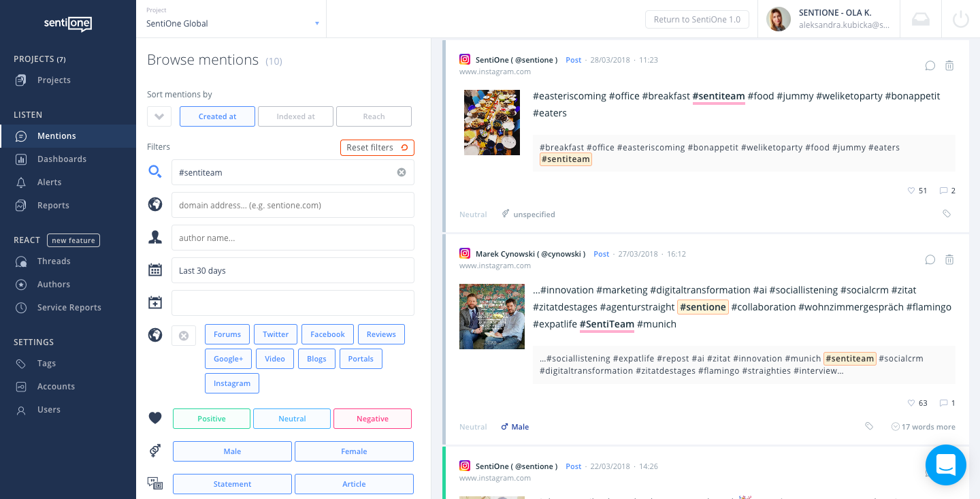980x499 pixels.
Task: Expand the Project selector dropdown
Action: (x=316, y=24)
